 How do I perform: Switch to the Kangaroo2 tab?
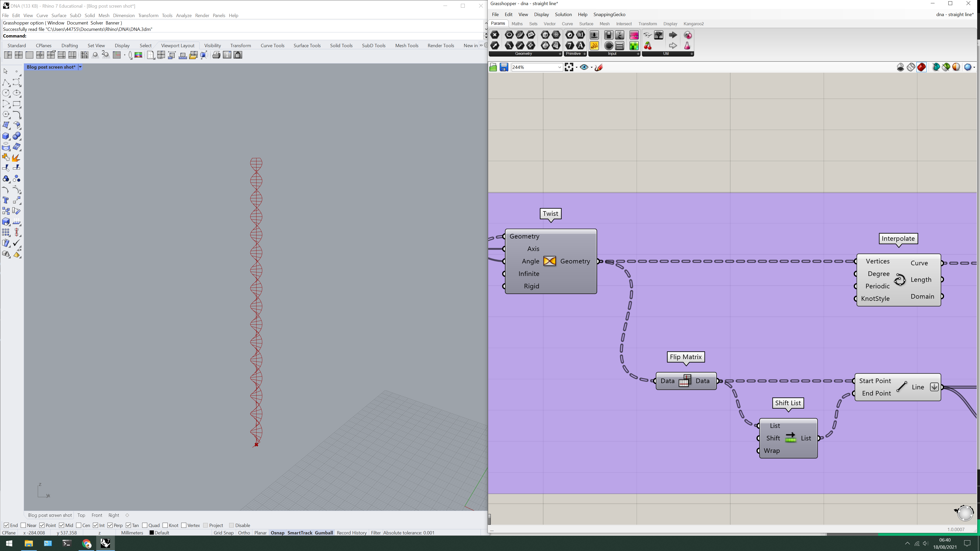693,23
